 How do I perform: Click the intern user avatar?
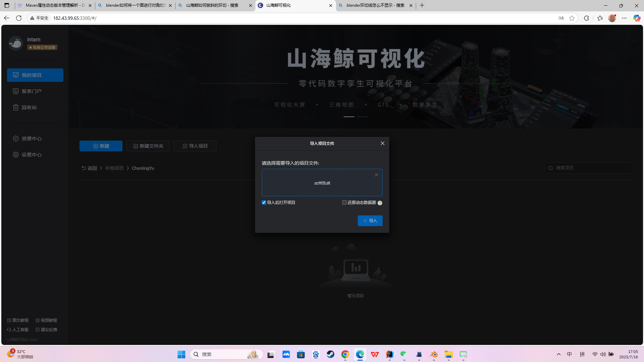pos(16,43)
